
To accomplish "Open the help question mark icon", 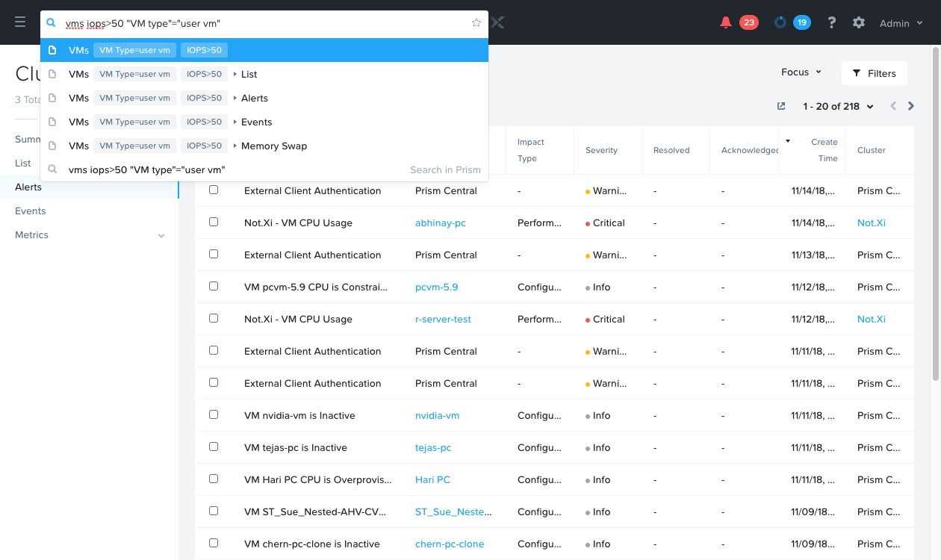I will coord(832,22).
